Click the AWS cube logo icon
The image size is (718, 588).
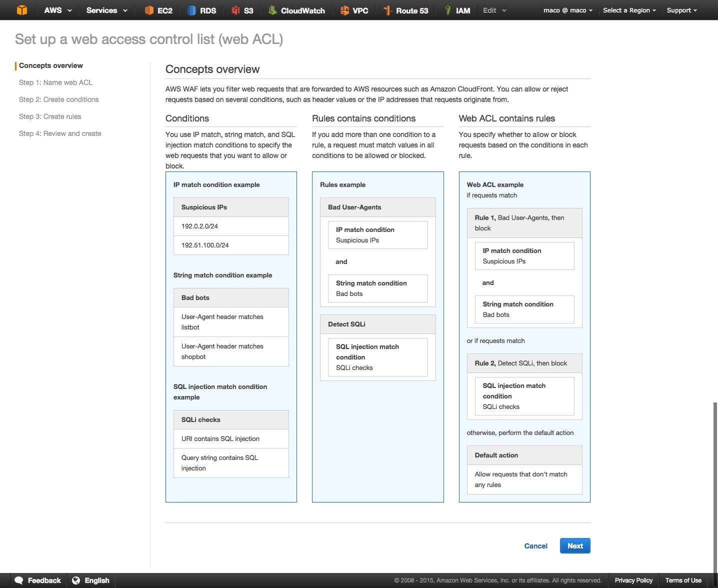(21, 10)
